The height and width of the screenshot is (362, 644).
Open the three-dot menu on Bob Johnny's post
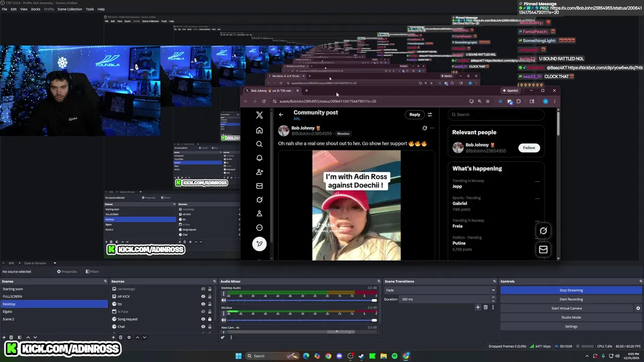click(432, 128)
